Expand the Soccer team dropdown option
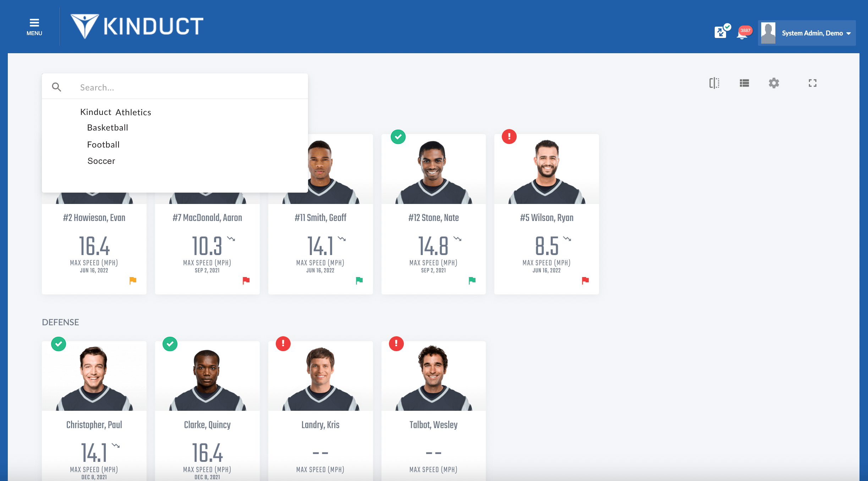Image resolution: width=868 pixels, height=481 pixels. tap(101, 161)
